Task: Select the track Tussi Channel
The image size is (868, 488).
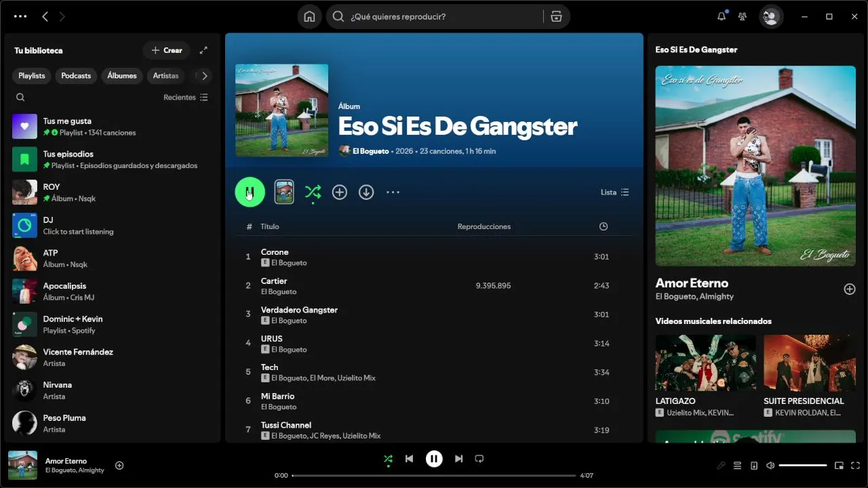Action: (x=434, y=430)
